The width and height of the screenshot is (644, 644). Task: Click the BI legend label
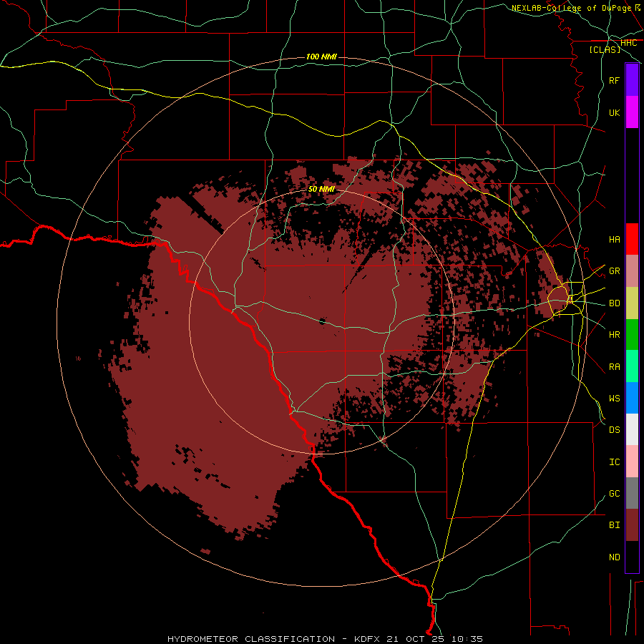614,525
